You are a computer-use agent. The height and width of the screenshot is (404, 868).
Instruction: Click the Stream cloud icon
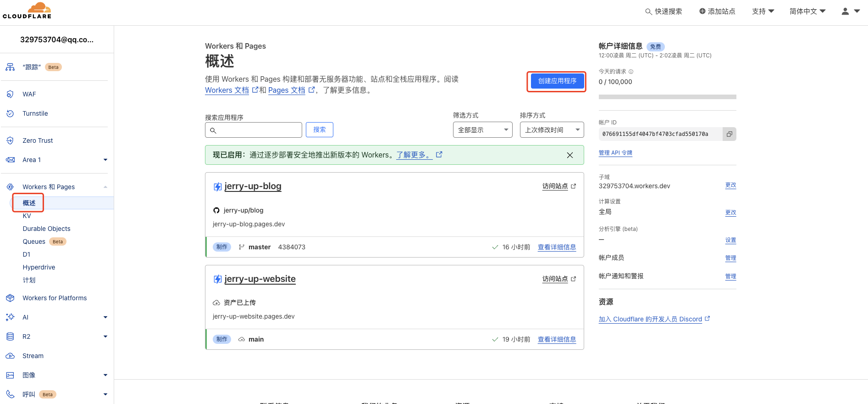[x=10, y=356]
